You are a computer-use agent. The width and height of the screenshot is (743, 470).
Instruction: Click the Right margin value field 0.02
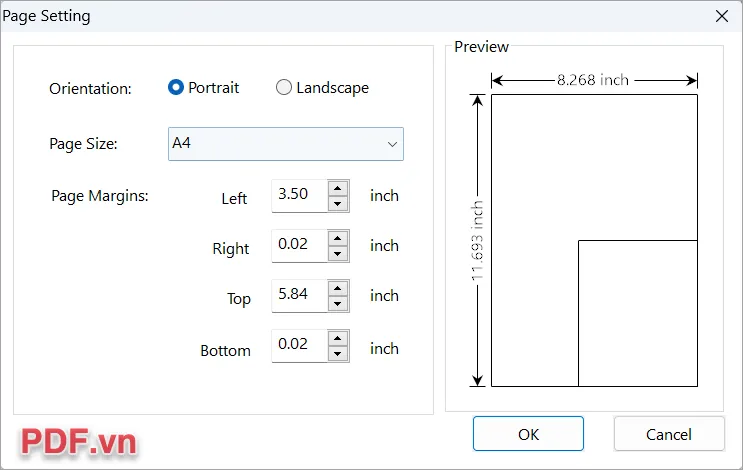(x=299, y=246)
